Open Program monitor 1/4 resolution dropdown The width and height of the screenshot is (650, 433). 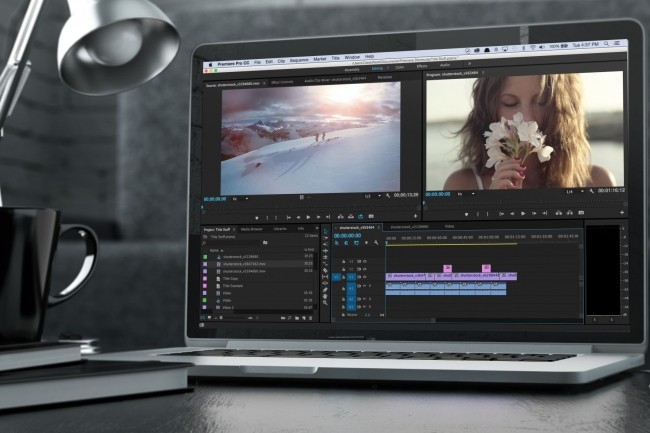click(575, 192)
